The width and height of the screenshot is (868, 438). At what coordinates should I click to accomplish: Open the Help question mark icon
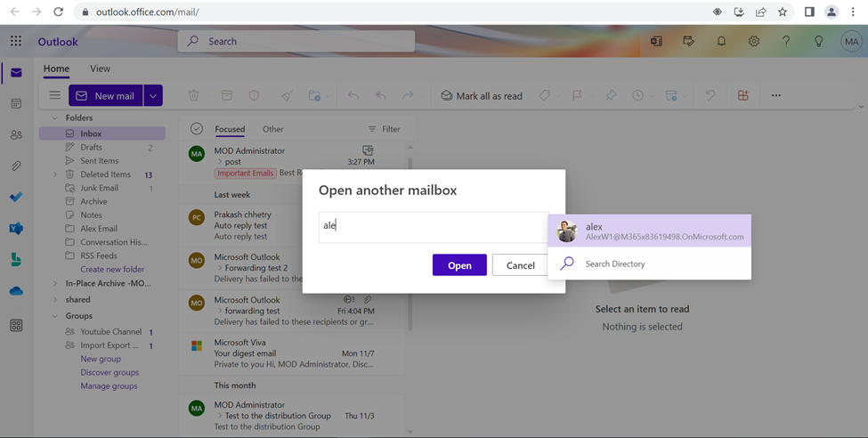(x=786, y=41)
